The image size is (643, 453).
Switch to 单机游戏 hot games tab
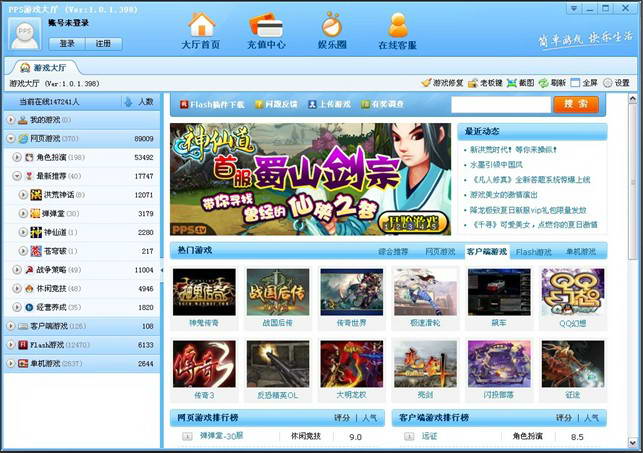(581, 252)
